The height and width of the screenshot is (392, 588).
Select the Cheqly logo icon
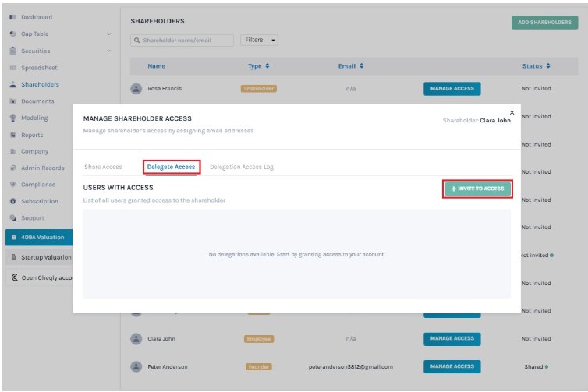click(15, 277)
